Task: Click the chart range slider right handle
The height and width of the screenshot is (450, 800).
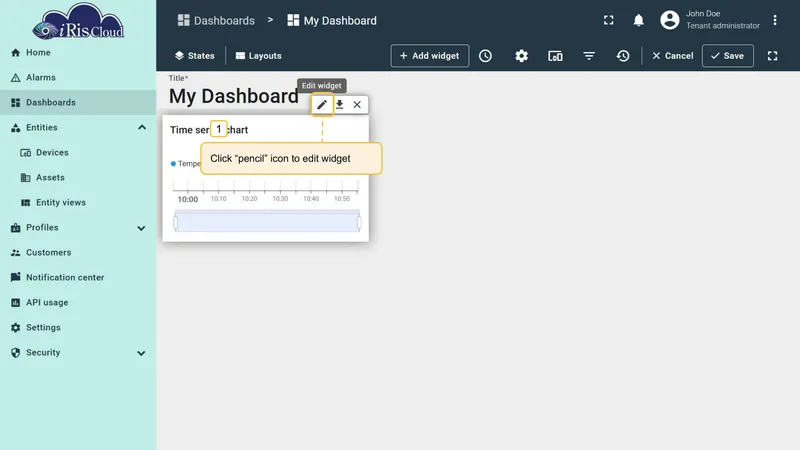Action: tap(359, 222)
